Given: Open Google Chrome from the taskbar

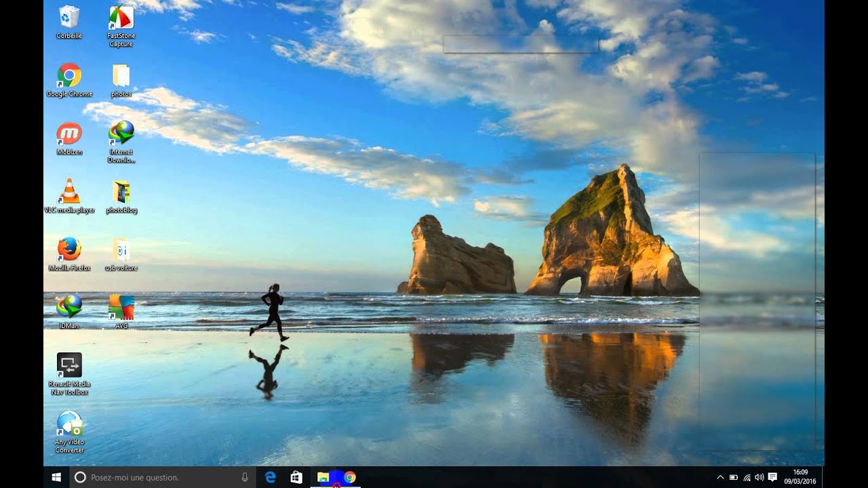Looking at the screenshot, I should coord(349,477).
